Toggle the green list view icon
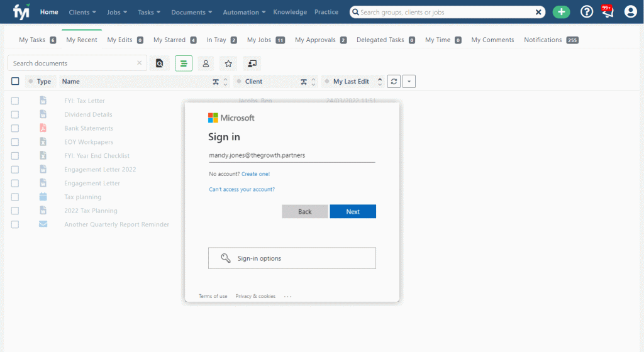The width and height of the screenshot is (644, 352). click(184, 63)
